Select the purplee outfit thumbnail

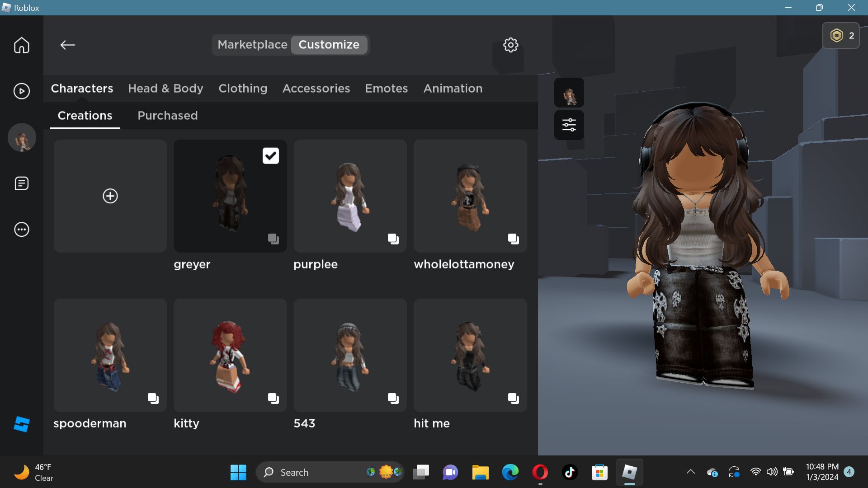(x=350, y=196)
